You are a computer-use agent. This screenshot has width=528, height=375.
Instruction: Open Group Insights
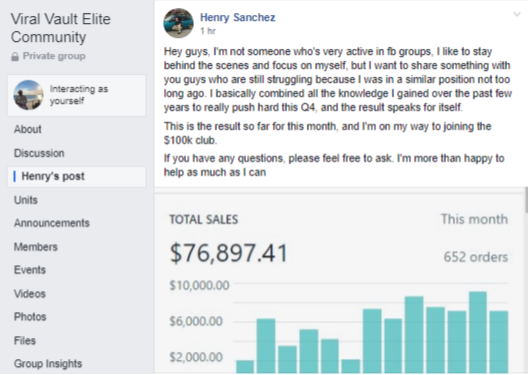(x=48, y=364)
